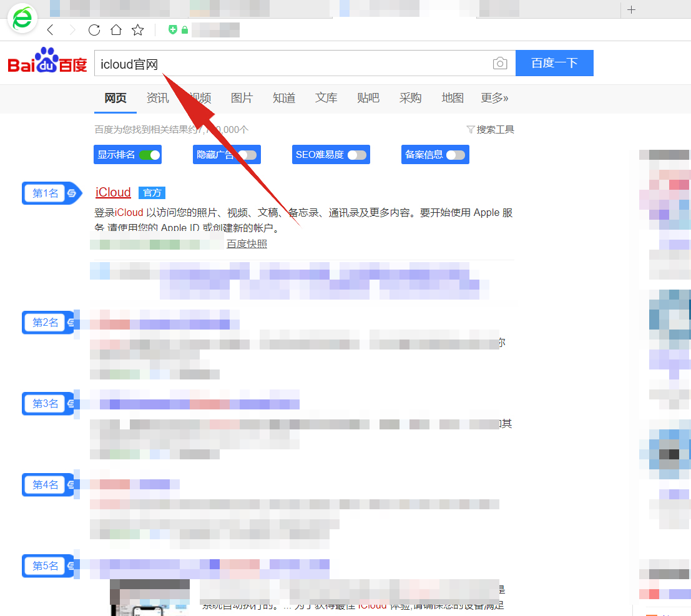Switch to the 文库 tab

pyautogui.click(x=326, y=98)
